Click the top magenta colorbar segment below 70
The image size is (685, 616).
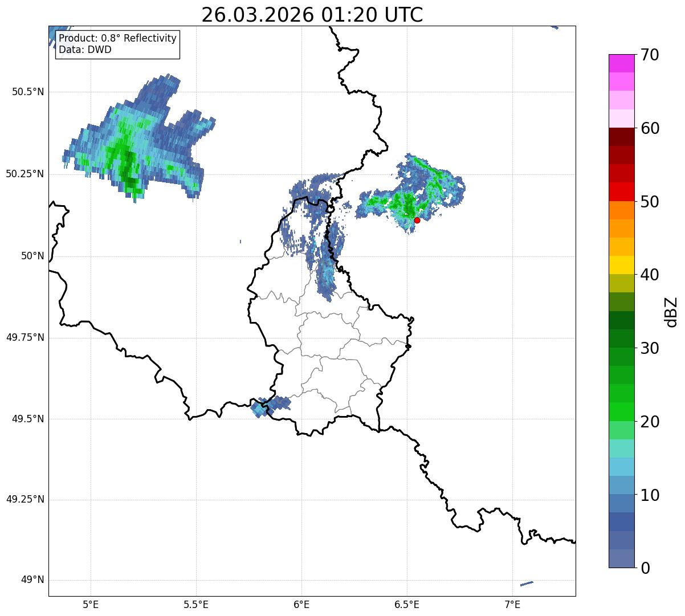(621, 63)
